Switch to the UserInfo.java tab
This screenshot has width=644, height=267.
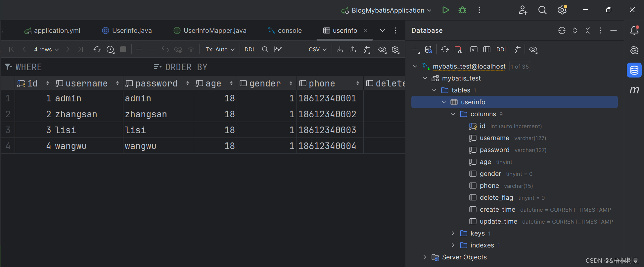tap(127, 30)
